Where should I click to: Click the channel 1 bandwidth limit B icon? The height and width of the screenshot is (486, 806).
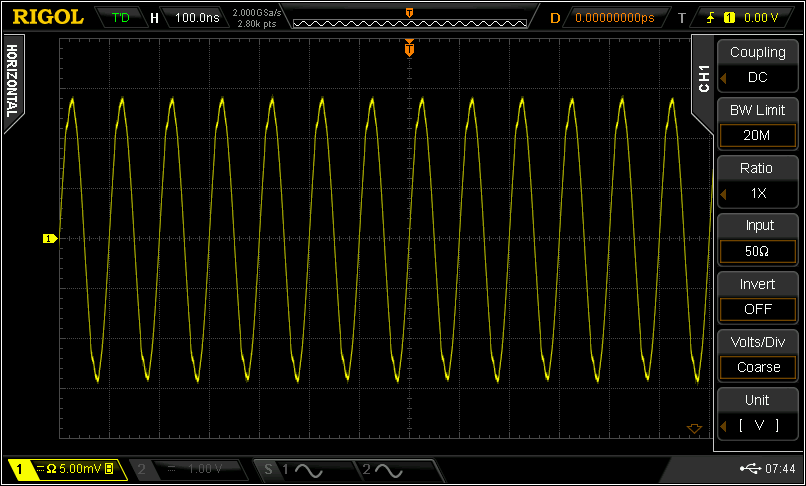[x=108, y=469]
